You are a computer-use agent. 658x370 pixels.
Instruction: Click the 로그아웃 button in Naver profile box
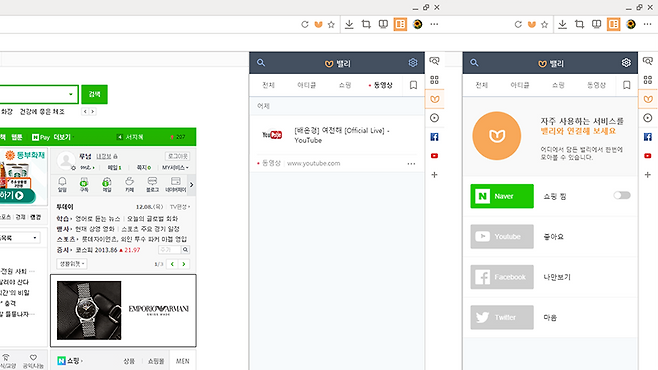[x=178, y=156]
